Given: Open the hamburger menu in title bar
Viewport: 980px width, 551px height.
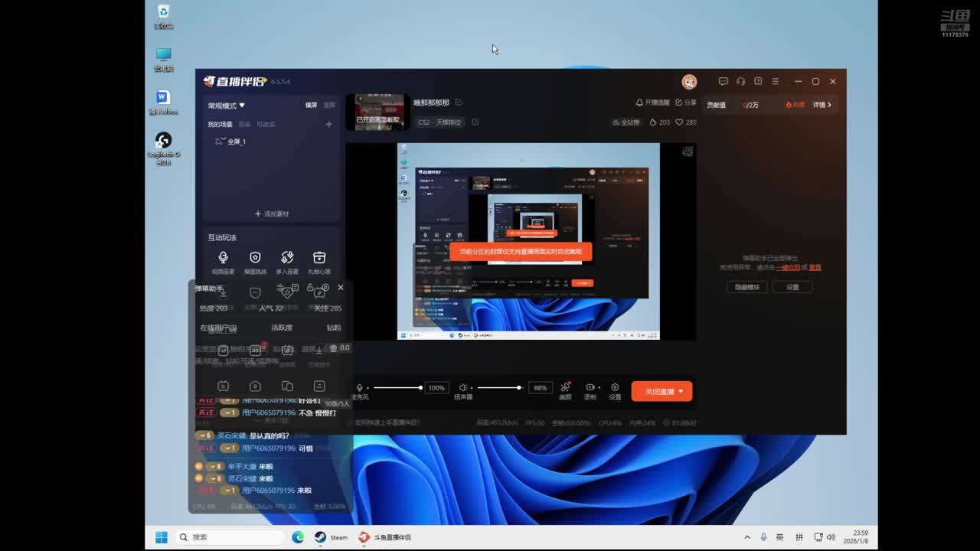Looking at the screenshot, I should click(x=775, y=81).
